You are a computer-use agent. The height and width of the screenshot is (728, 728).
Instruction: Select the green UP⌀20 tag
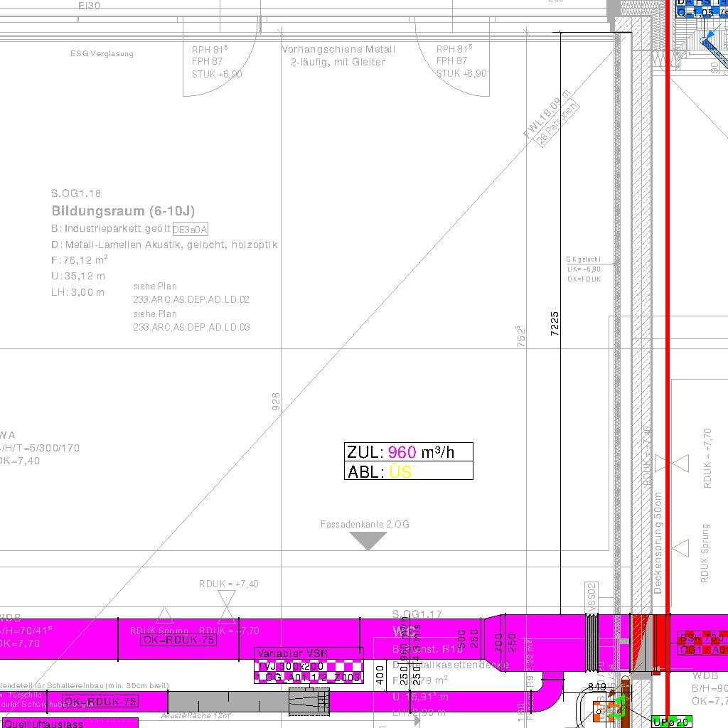[x=671, y=722]
